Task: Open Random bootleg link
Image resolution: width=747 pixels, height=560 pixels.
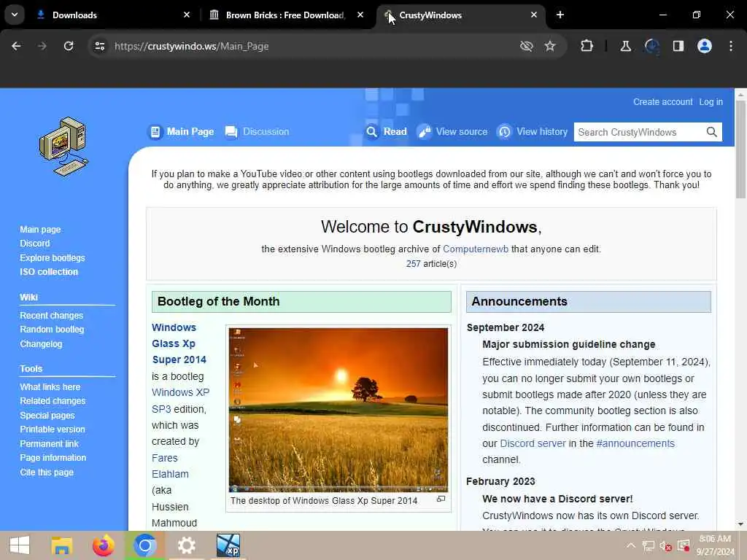Action: [x=52, y=330]
